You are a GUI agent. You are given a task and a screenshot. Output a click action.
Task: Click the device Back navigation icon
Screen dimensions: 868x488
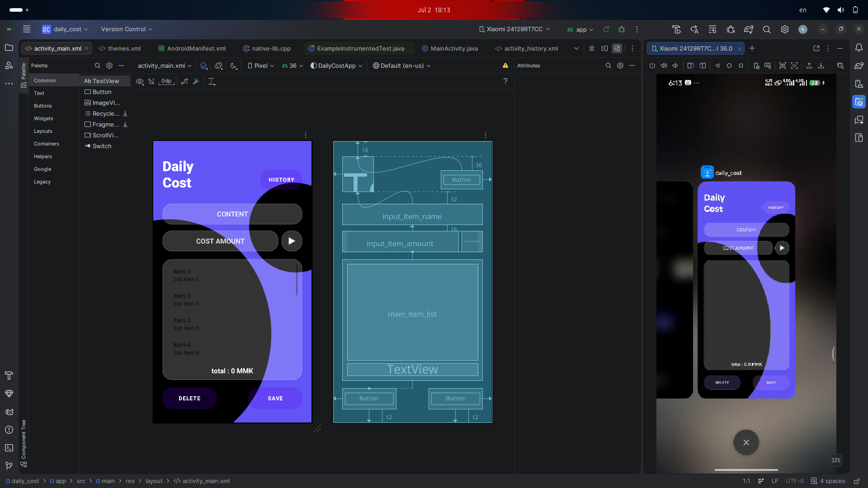coord(717,66)
